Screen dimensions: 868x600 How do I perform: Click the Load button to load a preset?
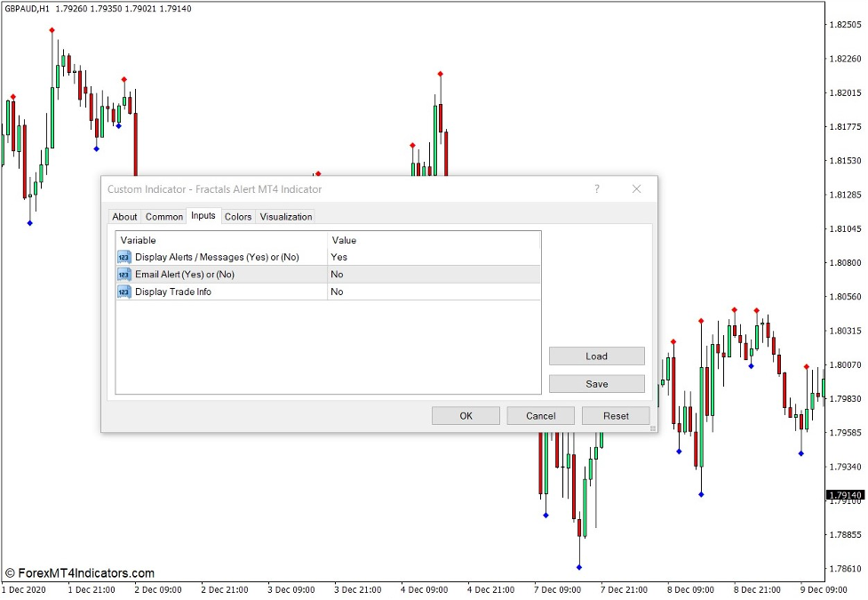point(596,356)
